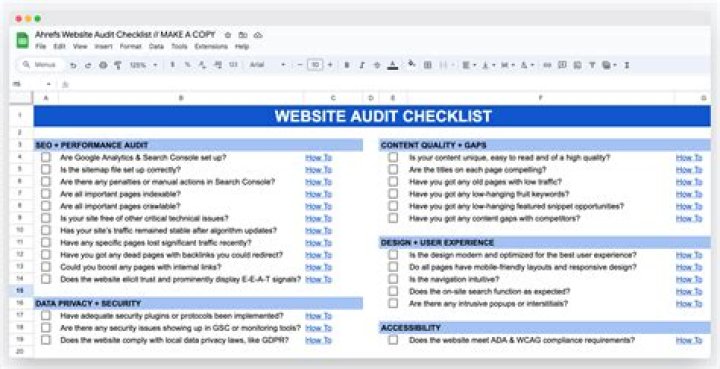Print the spreadsheet

click(103, 65)
